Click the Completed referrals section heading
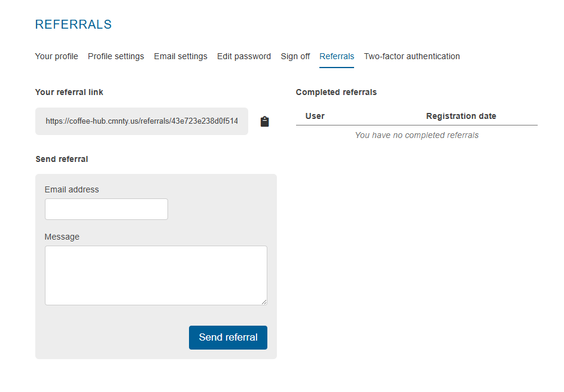Screen dimensions: 564x392 (x=336, y=92)
